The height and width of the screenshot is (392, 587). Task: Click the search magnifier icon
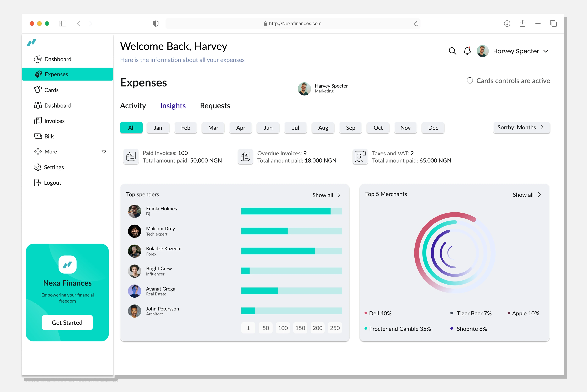pyautogui.click(x=452, y=51)
